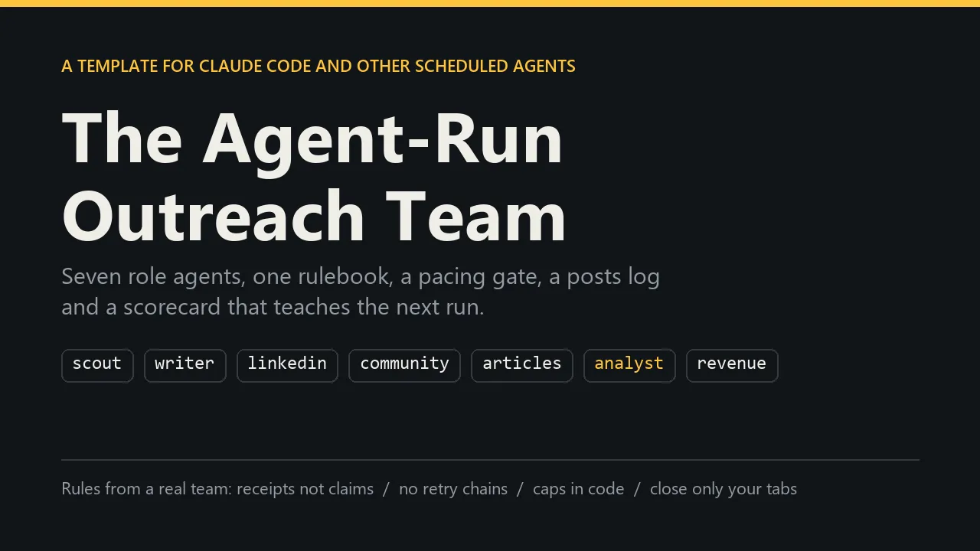The image size is (980, 551).
Task: Click the "receipts not claims" footer rule
Action: [x=305, y=489]
